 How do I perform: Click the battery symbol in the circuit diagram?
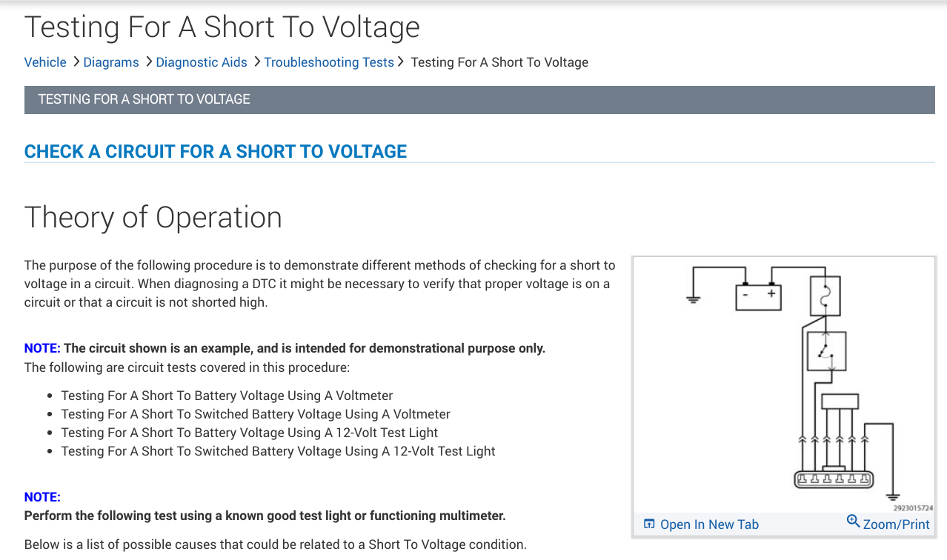tap(757, 296)
